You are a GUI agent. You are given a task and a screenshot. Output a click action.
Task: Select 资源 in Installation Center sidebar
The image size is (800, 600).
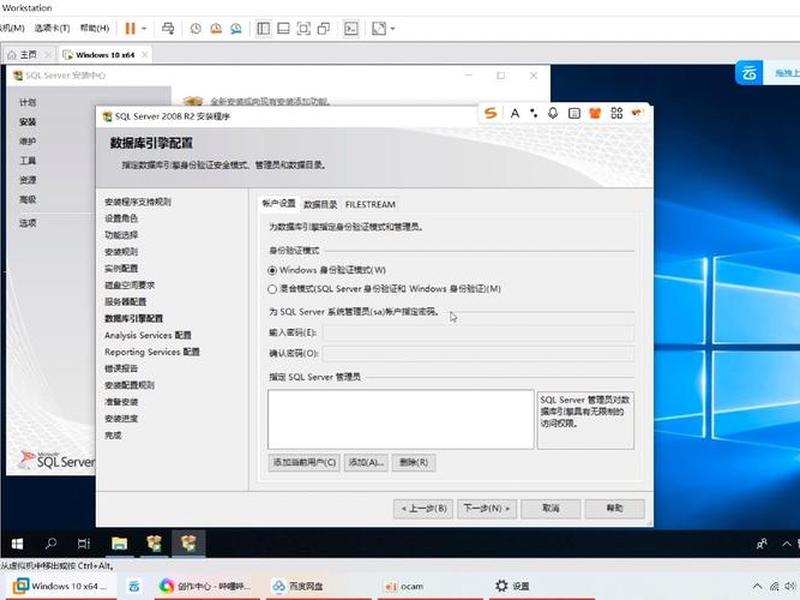28,180
